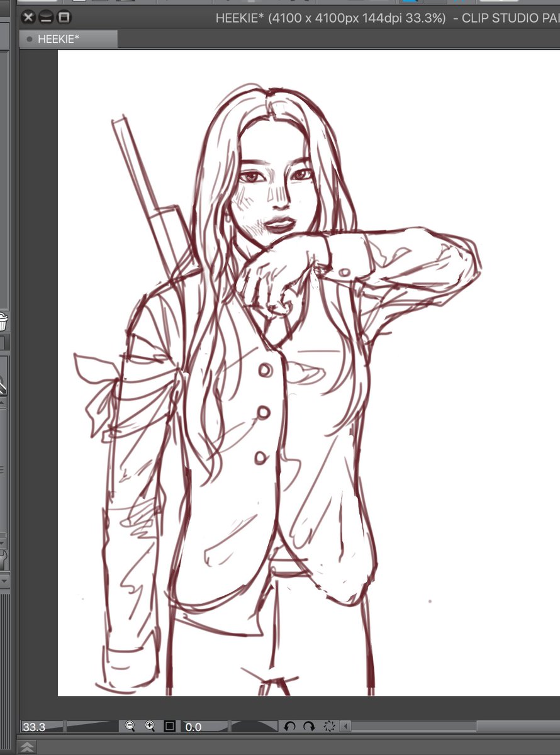Viewport: 560px width, 755px height.
Task: Click the zoom in magnifier icon
Action: 150,726
